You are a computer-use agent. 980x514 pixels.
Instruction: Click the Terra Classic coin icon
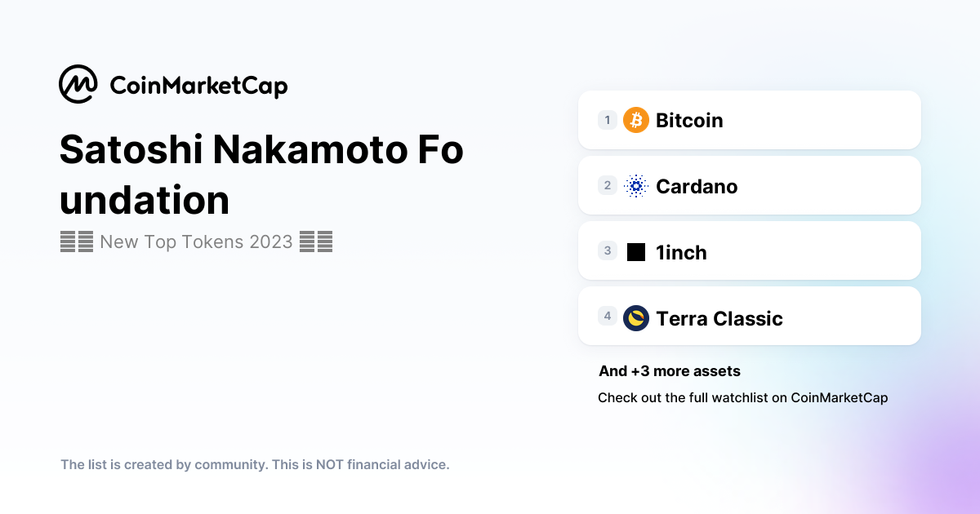click(x=636, y=318)
